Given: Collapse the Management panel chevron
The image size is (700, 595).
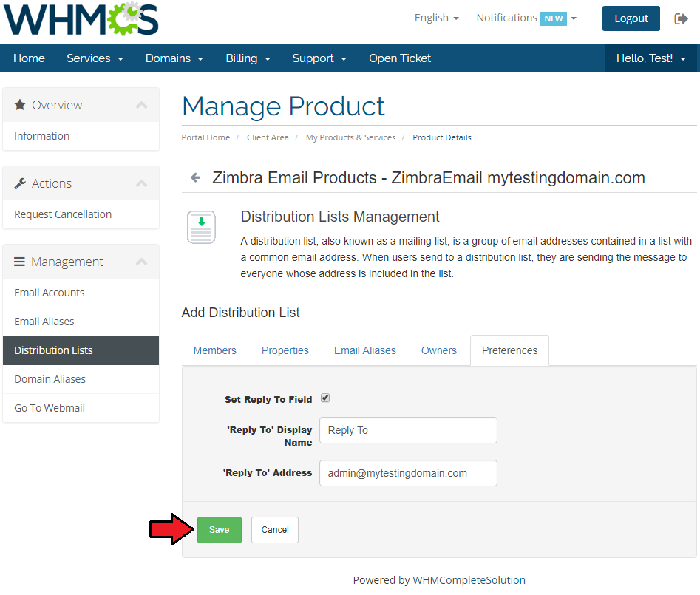Looking at the screenshot, I should pos(141,262).
